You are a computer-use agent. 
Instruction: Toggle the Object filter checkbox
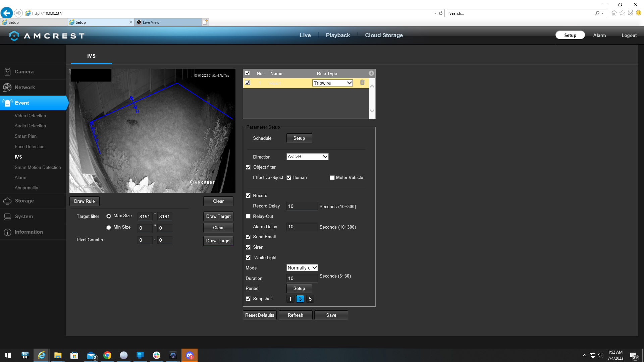coord(248,167)
